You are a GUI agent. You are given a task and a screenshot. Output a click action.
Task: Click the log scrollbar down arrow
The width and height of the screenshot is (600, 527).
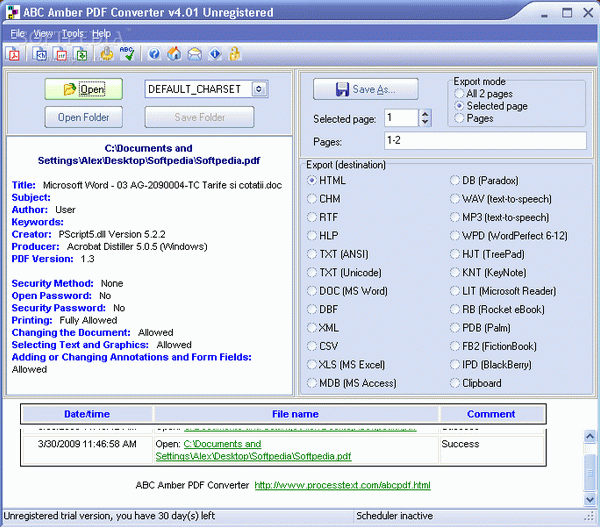(x=590, y=499)
